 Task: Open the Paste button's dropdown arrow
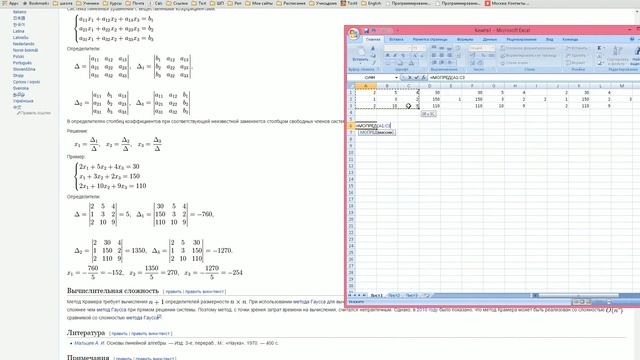point(360,64)
